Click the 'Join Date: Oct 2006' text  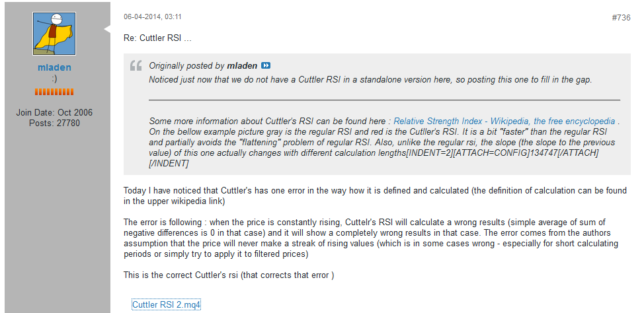click(x=54, y=113)
